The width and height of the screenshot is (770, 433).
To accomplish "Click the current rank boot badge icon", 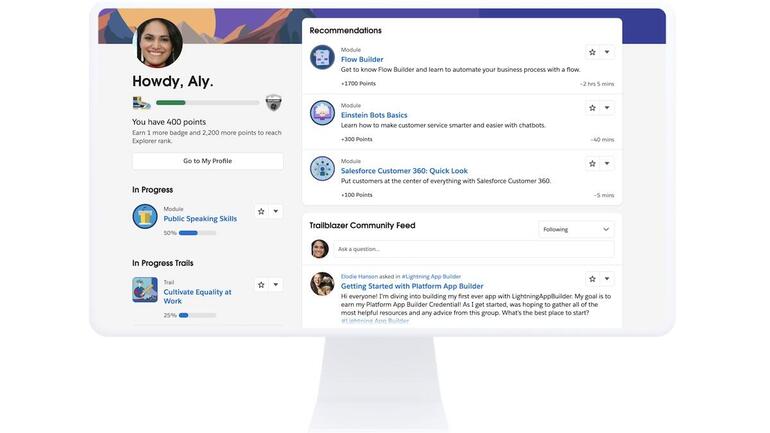I will point(141,103).
